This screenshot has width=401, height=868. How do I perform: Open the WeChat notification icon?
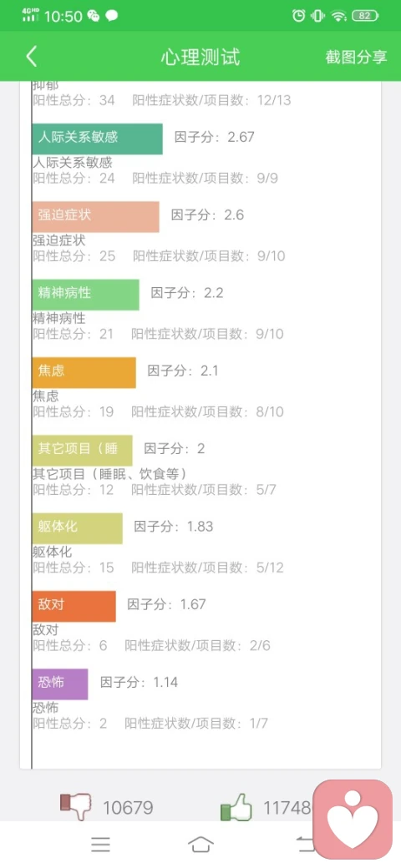pos(93,16)
